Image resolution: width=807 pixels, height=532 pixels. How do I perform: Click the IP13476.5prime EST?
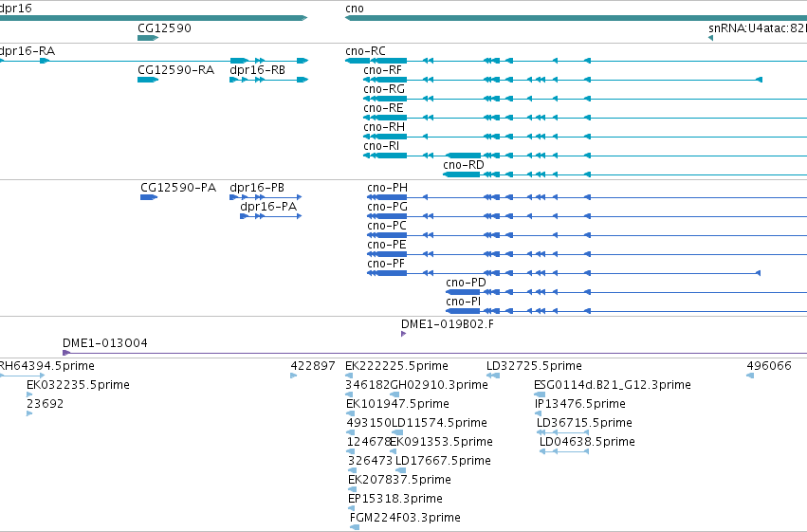click(x=539, y=413)
